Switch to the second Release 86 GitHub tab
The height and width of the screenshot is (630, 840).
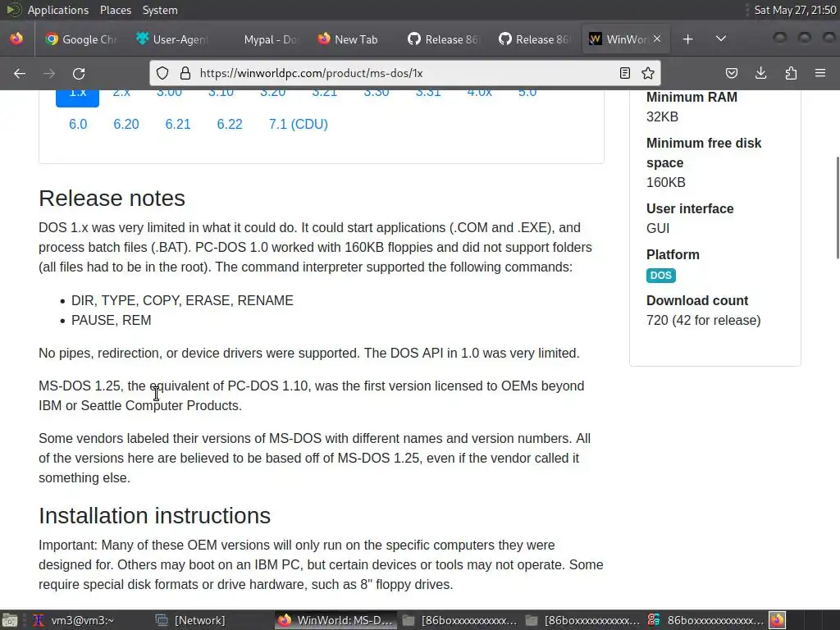pyautogui.click(x=536, y=39)
